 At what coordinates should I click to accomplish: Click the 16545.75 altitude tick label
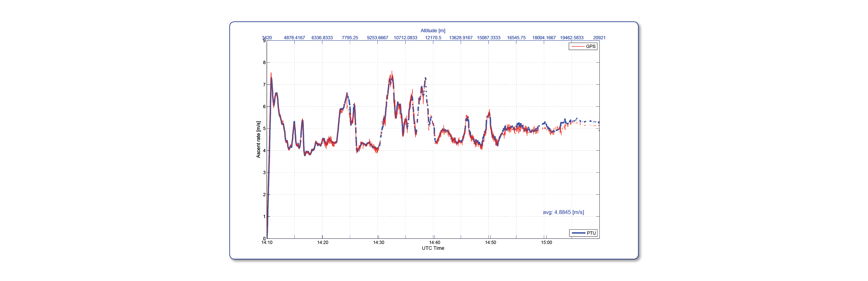click(516, 38)
